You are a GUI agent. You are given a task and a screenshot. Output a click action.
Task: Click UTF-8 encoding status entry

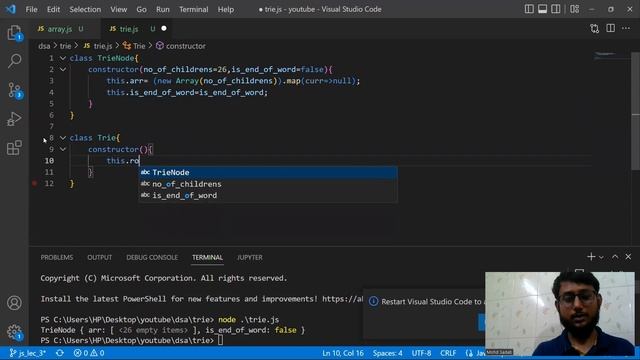421,353
